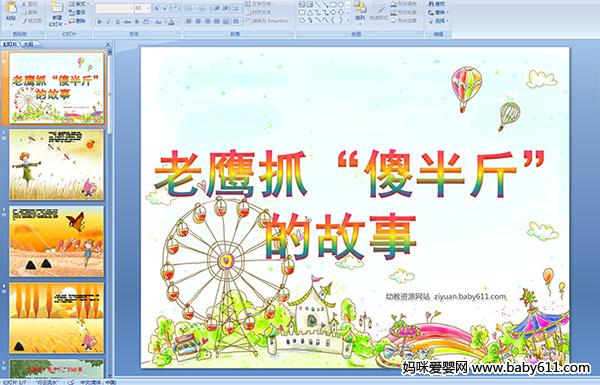The width and height of the screenshot is (600, 385).
Task: Toggle Underline text formatting
Action: (x=118, y=22)
